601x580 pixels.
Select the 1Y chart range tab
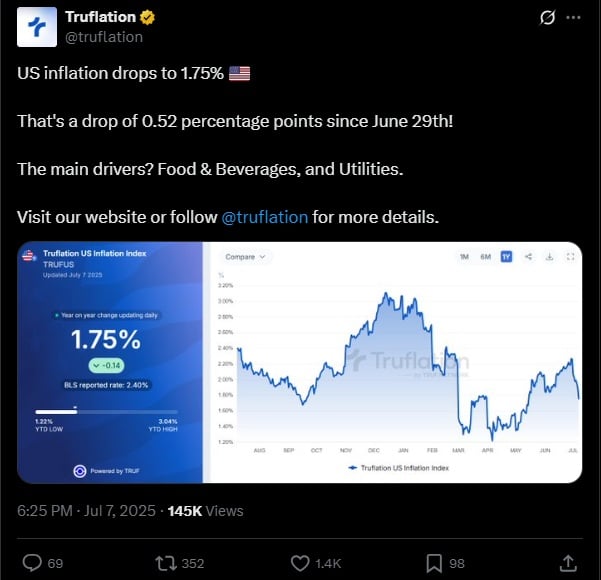pos(506,257)
